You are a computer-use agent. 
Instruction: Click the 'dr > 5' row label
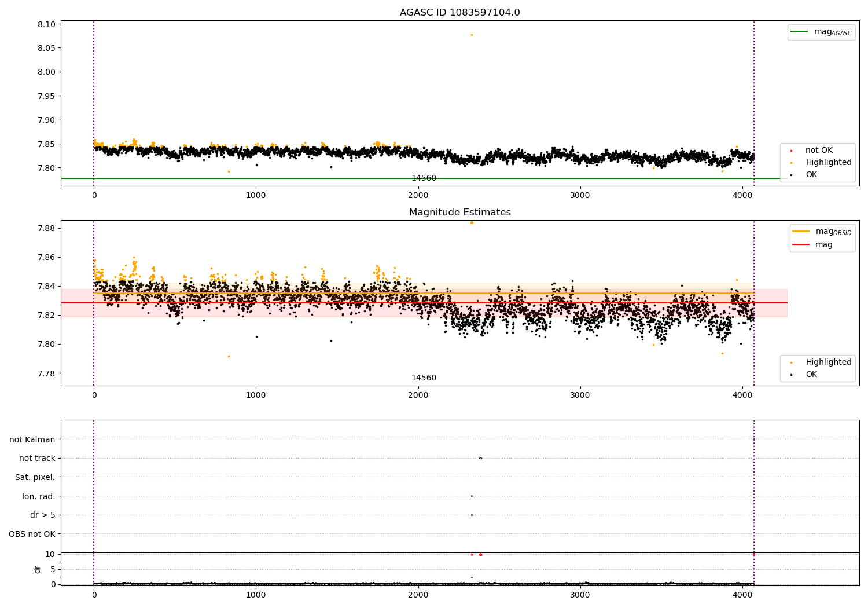point(43,515)
